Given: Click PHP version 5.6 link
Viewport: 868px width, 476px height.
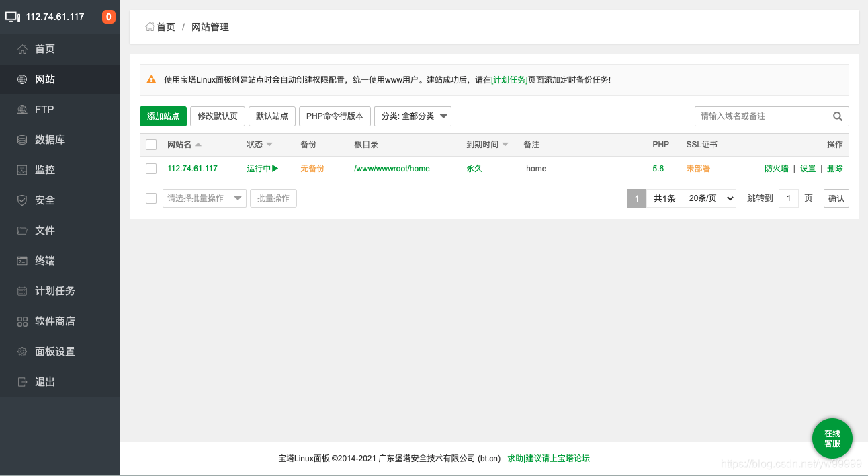Looking at the screenshot, I should point(658,169).
